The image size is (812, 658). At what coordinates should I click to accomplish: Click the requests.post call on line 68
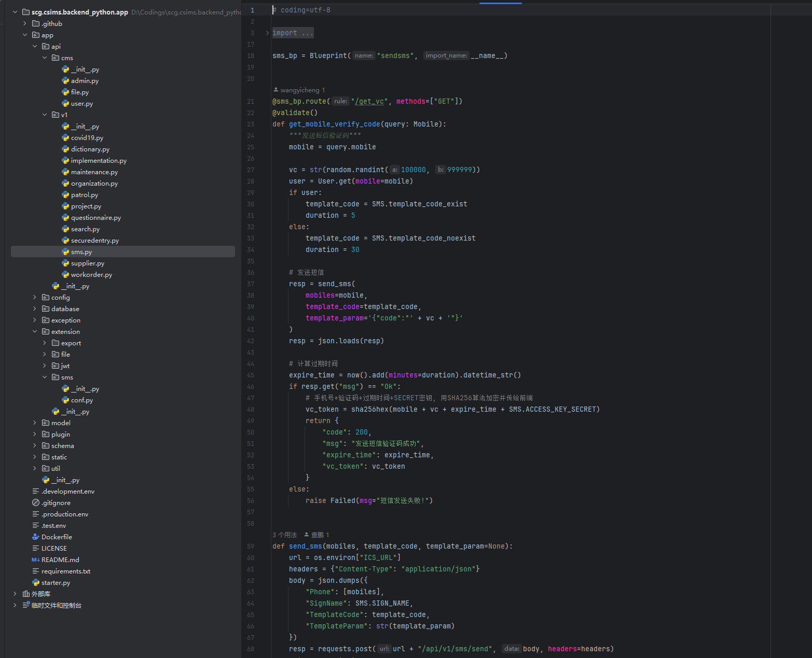point(345,649)
